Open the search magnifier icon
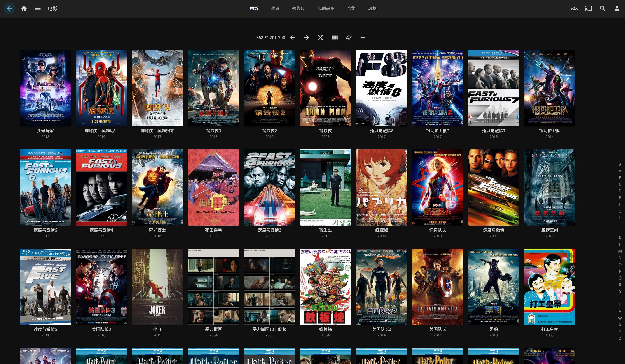625x364 pixels. [602, 9]
